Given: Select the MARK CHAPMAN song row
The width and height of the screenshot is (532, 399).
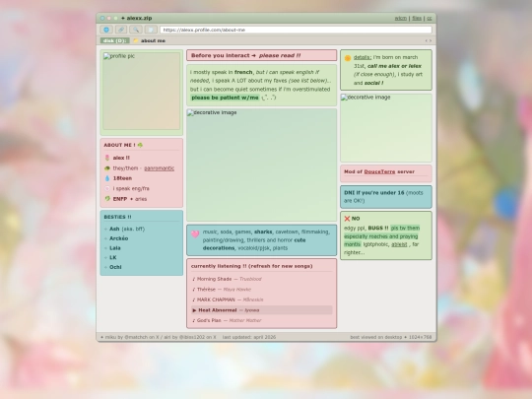Looking at the screenshot, I should coord(262,299).
